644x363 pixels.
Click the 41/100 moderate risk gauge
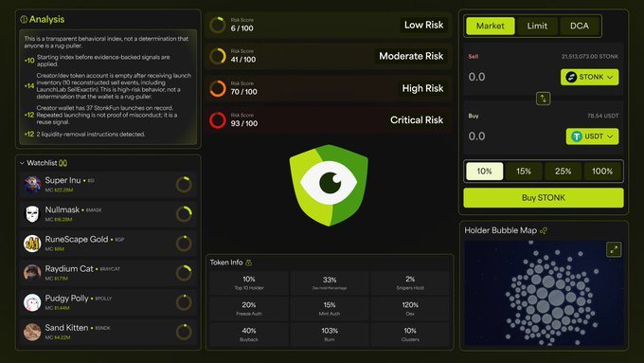pyautogui.click(x=217, y=56)
